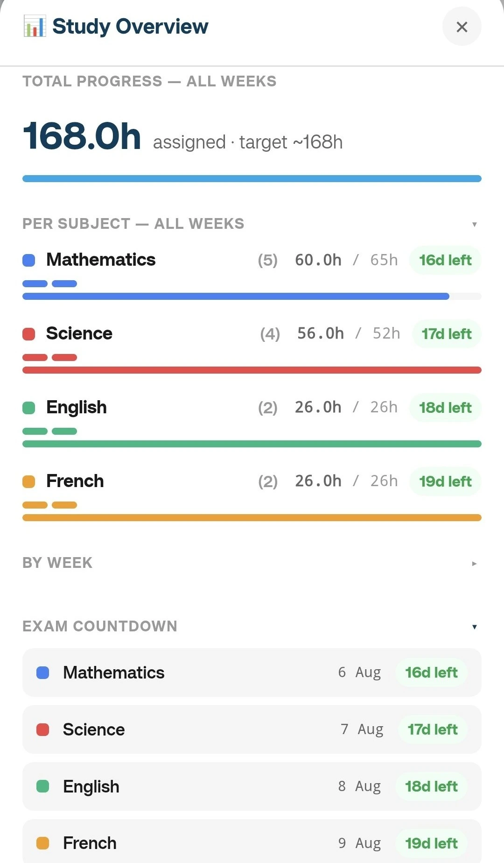Select the English subject name in Per Subject

77,407
